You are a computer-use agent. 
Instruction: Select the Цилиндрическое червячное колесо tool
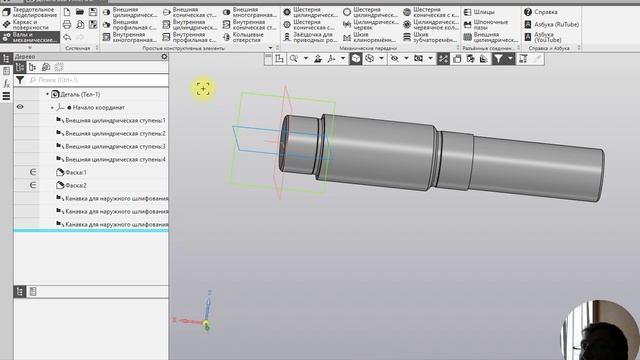431,24
